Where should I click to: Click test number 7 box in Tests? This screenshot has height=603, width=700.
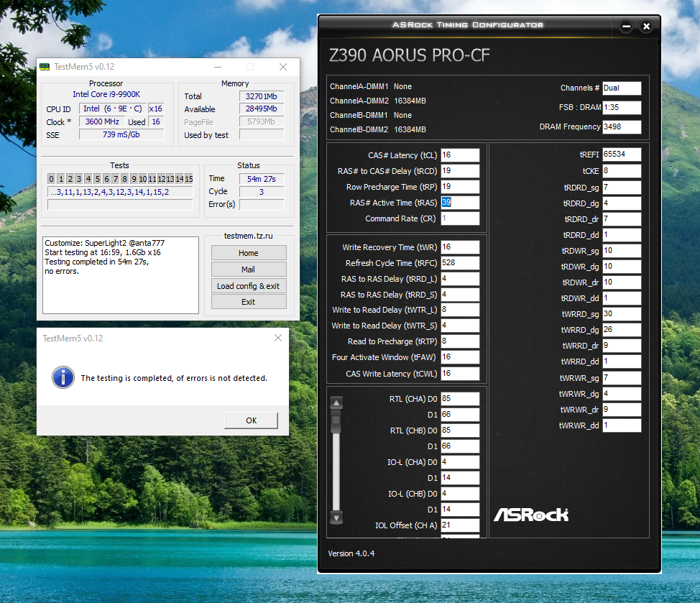point(116,179)
